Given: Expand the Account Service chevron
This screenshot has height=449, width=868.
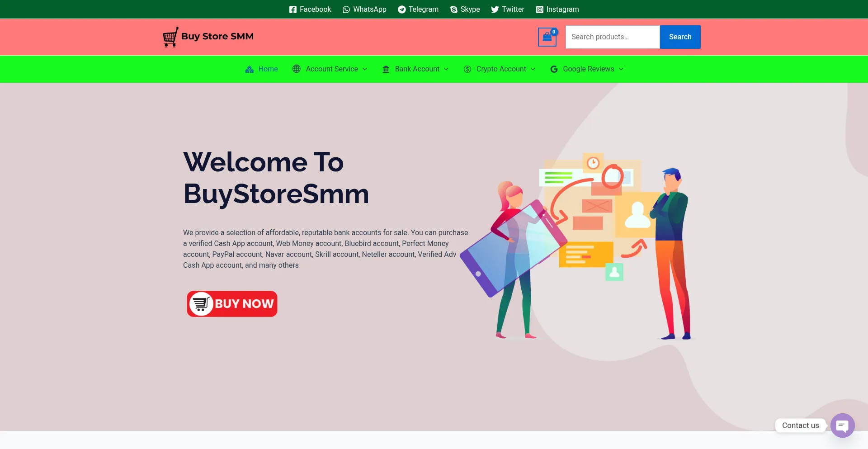Looking at the screenshot, I should pyautogui.click(x=365, y=69).
